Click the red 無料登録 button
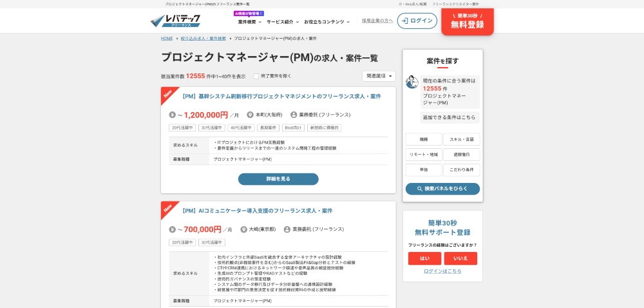644x308 pixels. pyautogui.click(x=468, y=21)
